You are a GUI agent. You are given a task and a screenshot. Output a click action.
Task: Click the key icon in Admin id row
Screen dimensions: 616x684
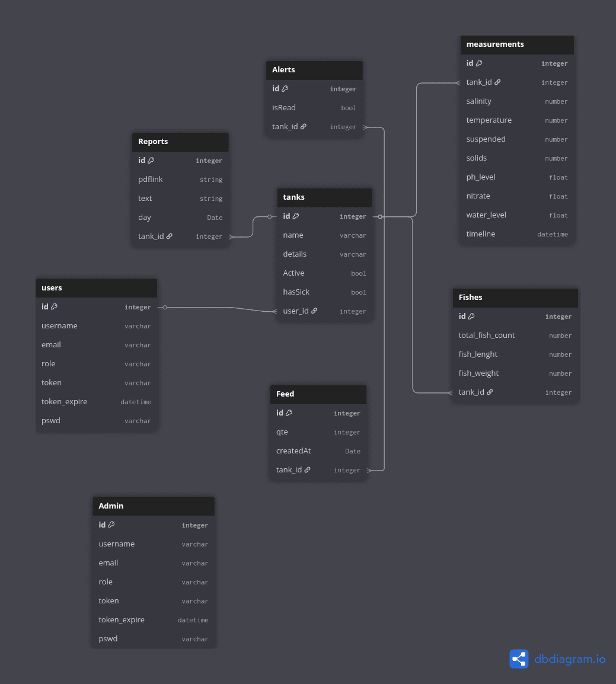tap(111, 525)
